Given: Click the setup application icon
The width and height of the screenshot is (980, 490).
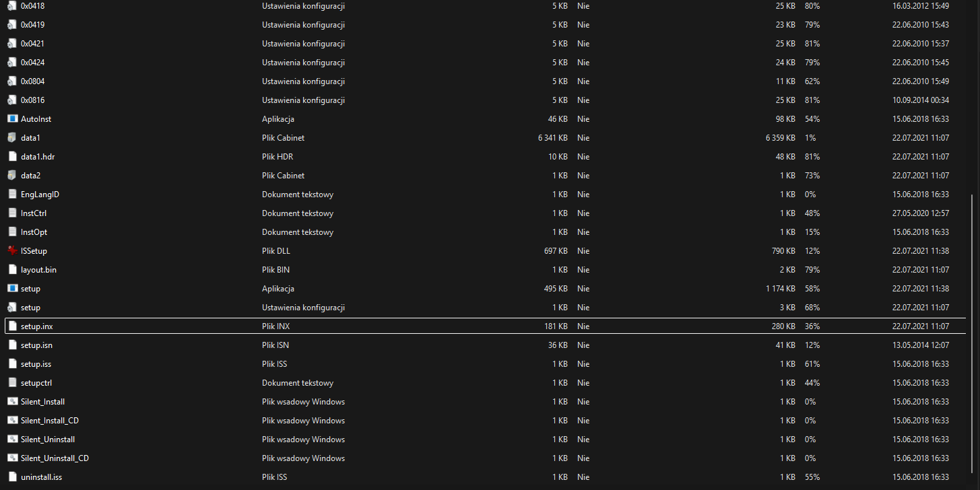Looking at the screenshot, I should click(11, 288).
